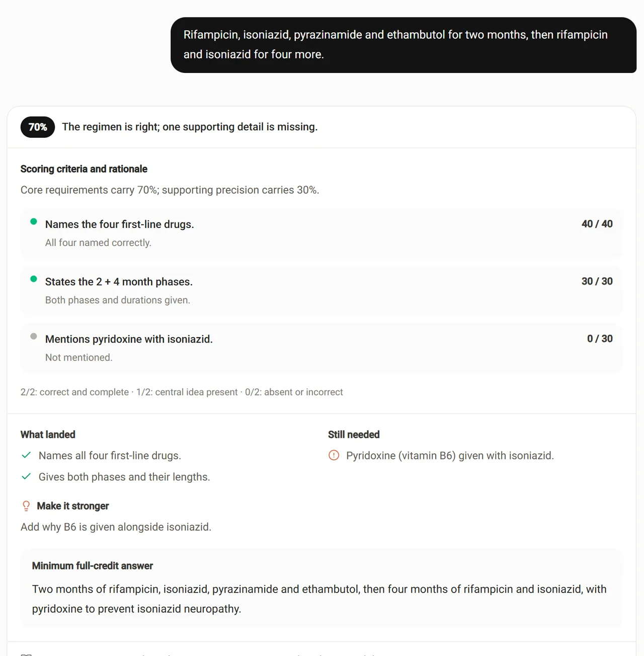Screen dimensions: 644x656
Task: Select the 'States the 2 + 4 month phases' row
Action: coord(321,291)
